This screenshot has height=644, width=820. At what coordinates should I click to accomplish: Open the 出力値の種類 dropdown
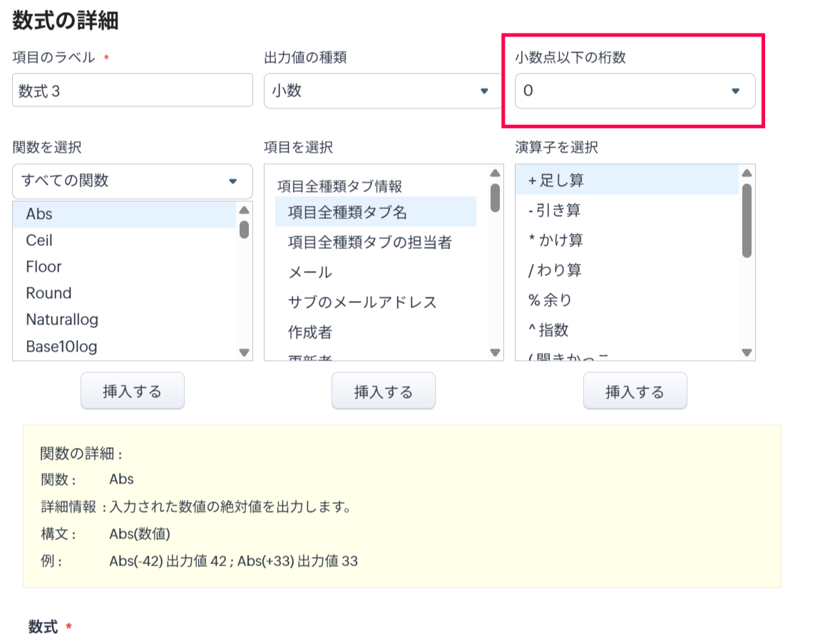pos(382,91)
